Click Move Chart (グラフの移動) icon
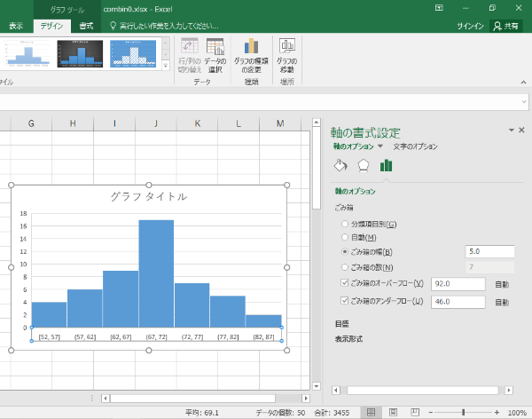Screen dimensions: 532x419 click(x=287, y=46)
